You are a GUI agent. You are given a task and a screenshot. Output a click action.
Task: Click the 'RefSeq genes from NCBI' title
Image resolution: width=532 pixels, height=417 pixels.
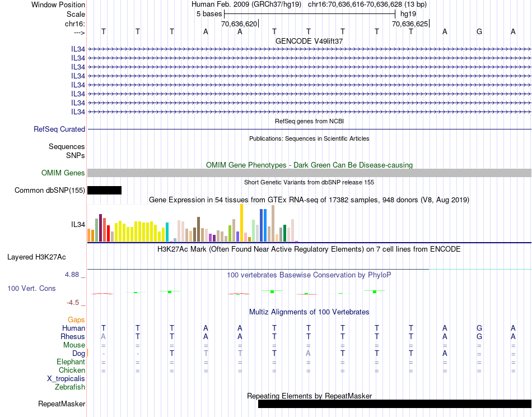tap(309, 121)
